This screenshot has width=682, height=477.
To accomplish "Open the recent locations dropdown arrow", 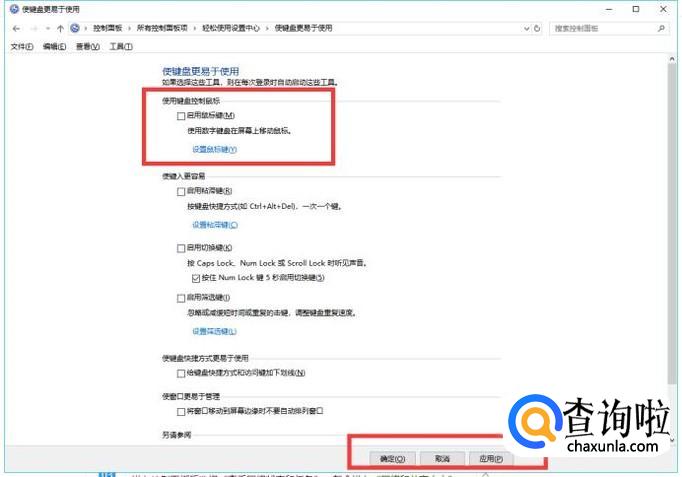I will (47, 29).
